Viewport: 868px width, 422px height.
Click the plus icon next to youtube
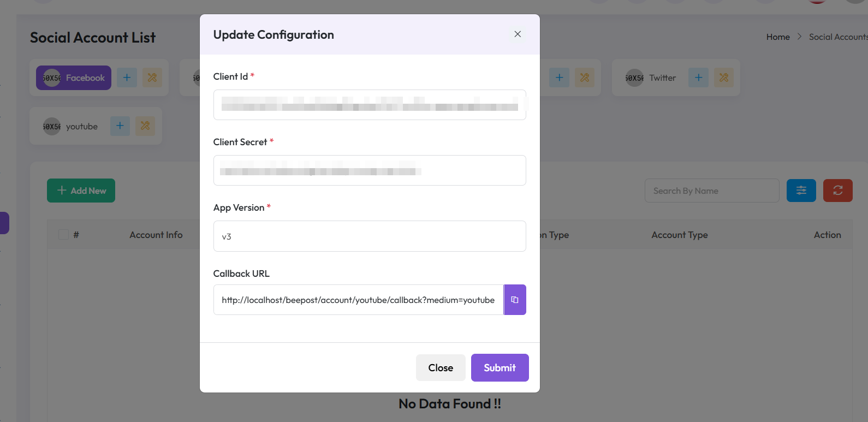(120, 126)
